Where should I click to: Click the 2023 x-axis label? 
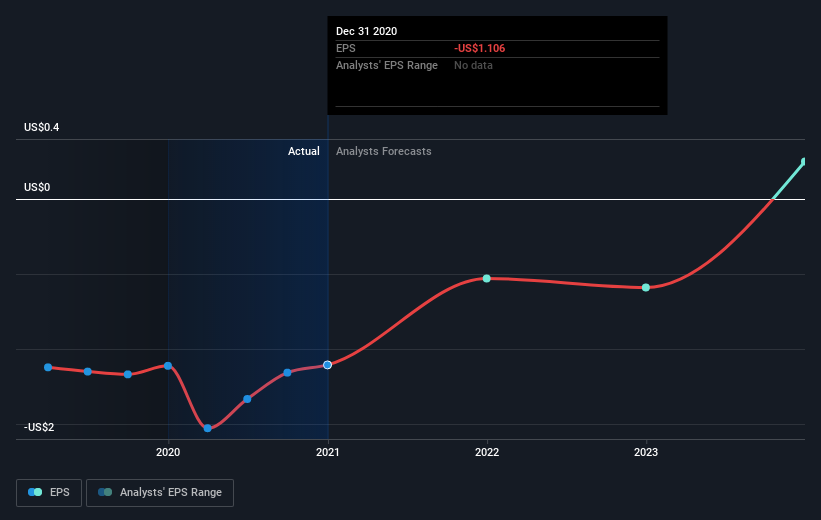click(646, 452)
